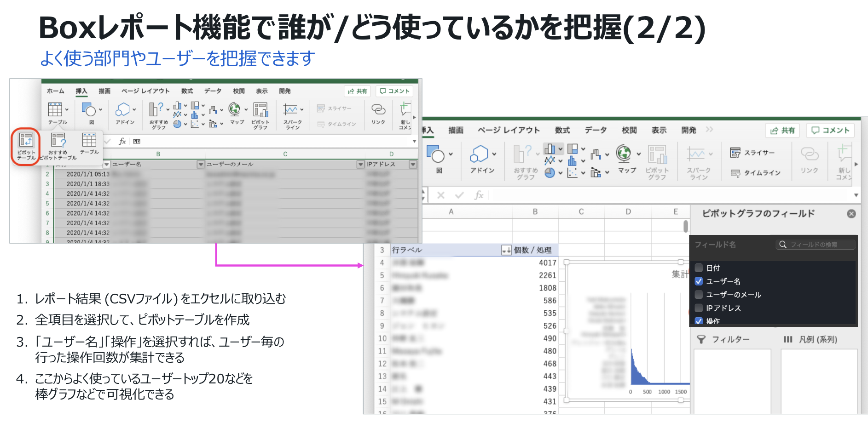Open the 行ラベル filter dropdown
Image resolution: width=868 pixels, height=434 pixels.
[x=506, y=250]
